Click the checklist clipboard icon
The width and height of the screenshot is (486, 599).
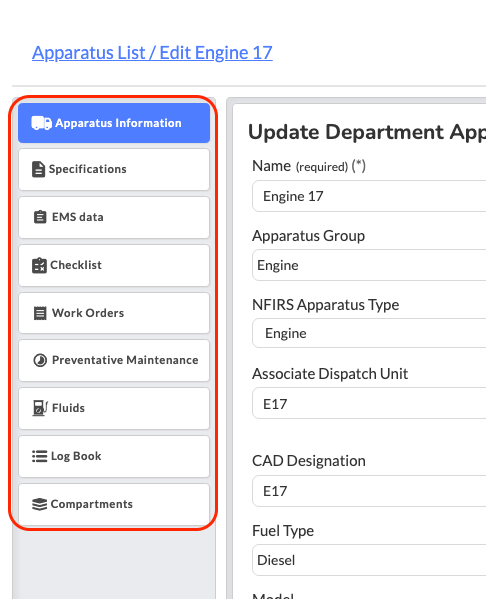pyautogui.click(x=39, y=265)
